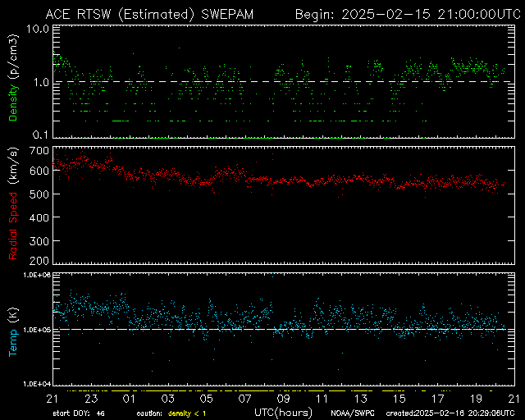Screen dimensions: 525x420
Task: Click the "0.1" density tick label
Action: [40, 135]
